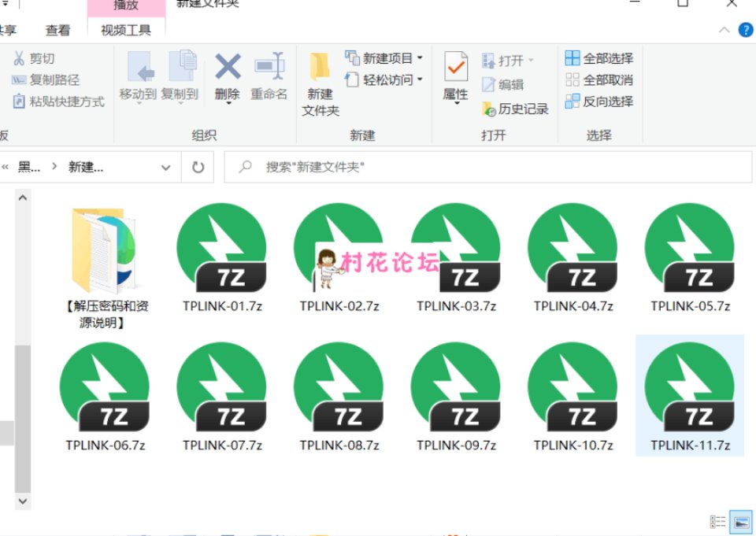Click the Edit (编辑) button
The height and width of the screenshot is (536, 756).
point(503,85)
